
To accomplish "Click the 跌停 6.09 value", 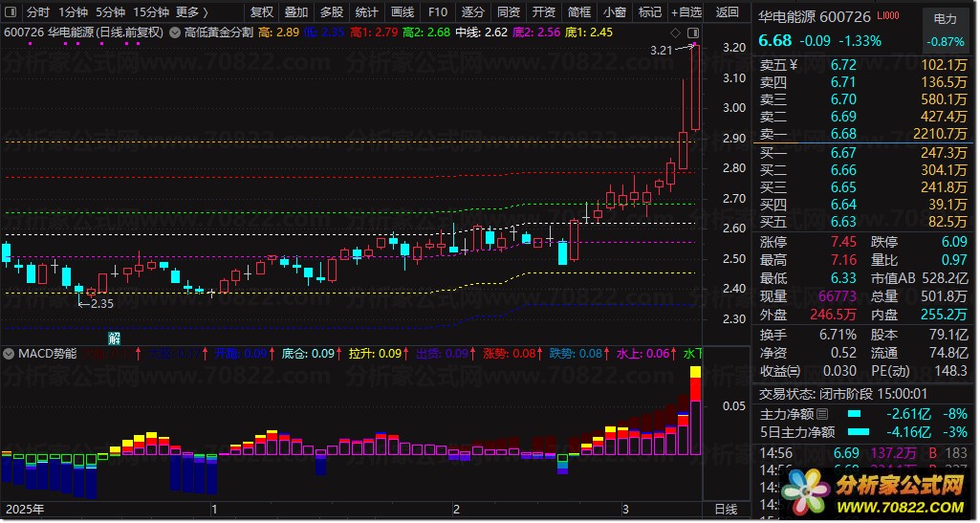I will [x=954, y=242].
